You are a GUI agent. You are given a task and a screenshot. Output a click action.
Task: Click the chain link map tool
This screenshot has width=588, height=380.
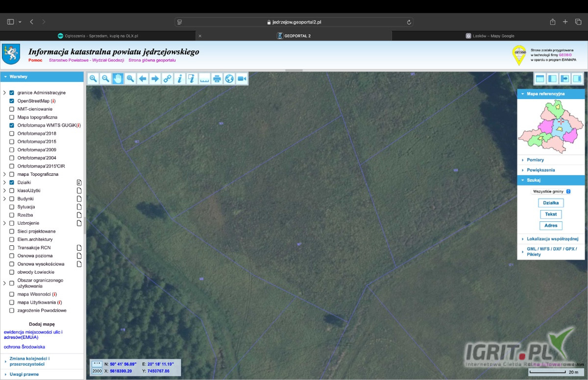[168, 79]
